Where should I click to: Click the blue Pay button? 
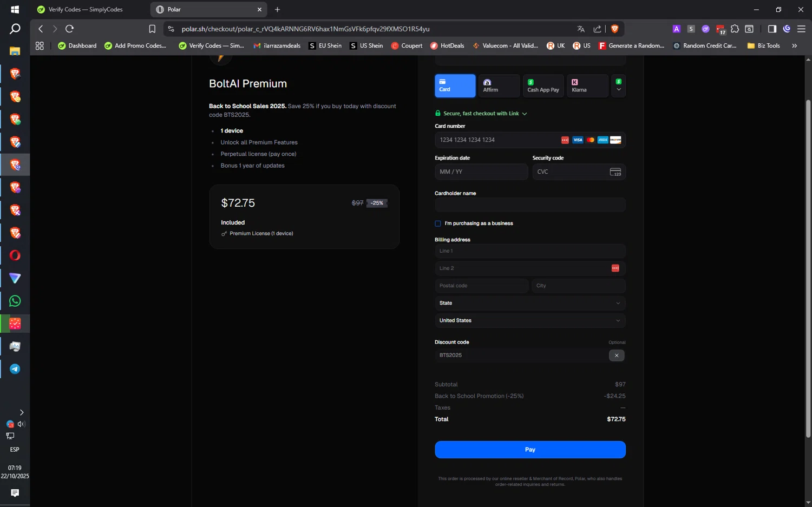[530, 450]
